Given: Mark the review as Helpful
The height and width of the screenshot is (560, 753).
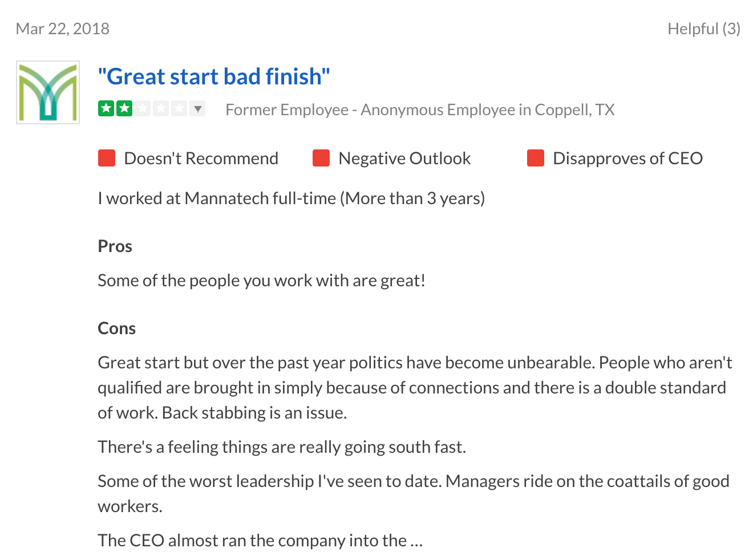Looking at the screenshot, I should [704, 29].
